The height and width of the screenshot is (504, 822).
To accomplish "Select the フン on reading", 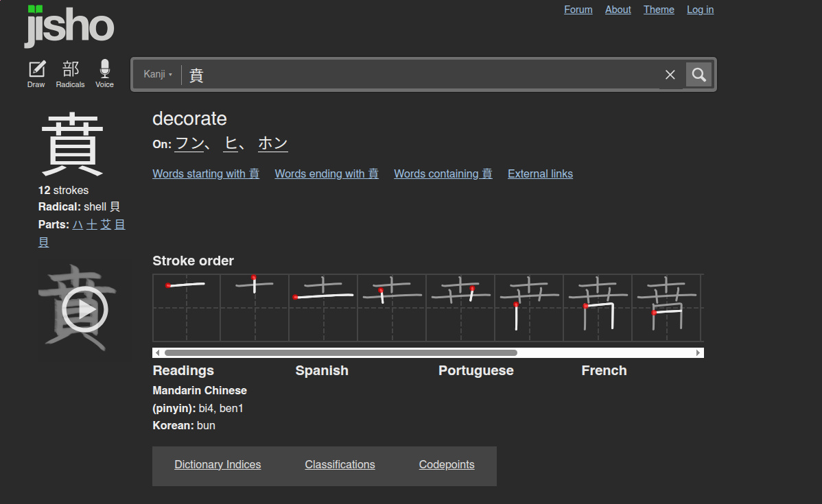I will (x=190, y=143).
